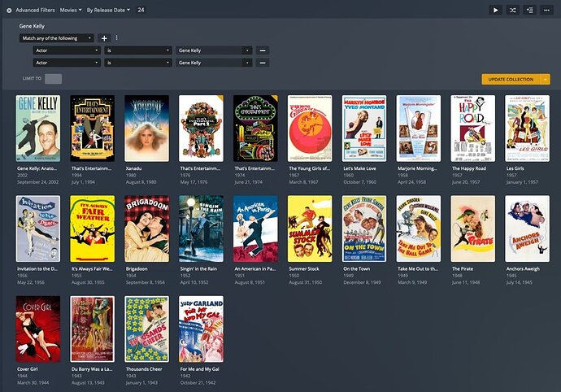Open the Singin' in the Rain poster
The image size is (561, 392).
tap(201, 229)
